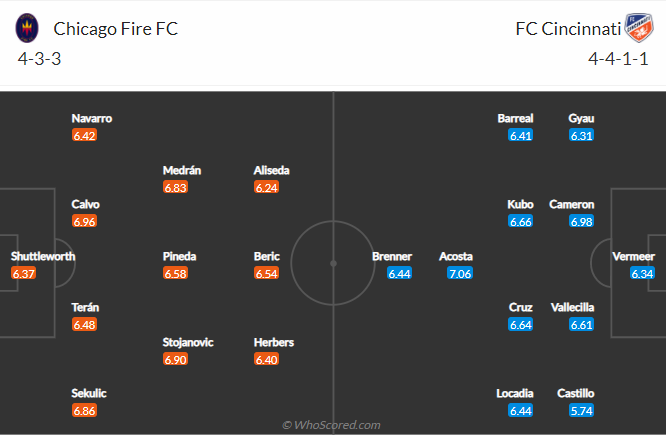Open the FC Cincinnati team link
This screenshot has width=666, height=435.
click(568, 29)
